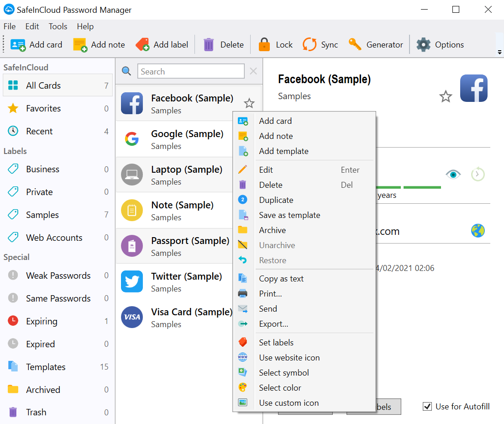Screen dimensions: 504x424
Task: Click the Lock padlock icon
Action: click(264, 45)
